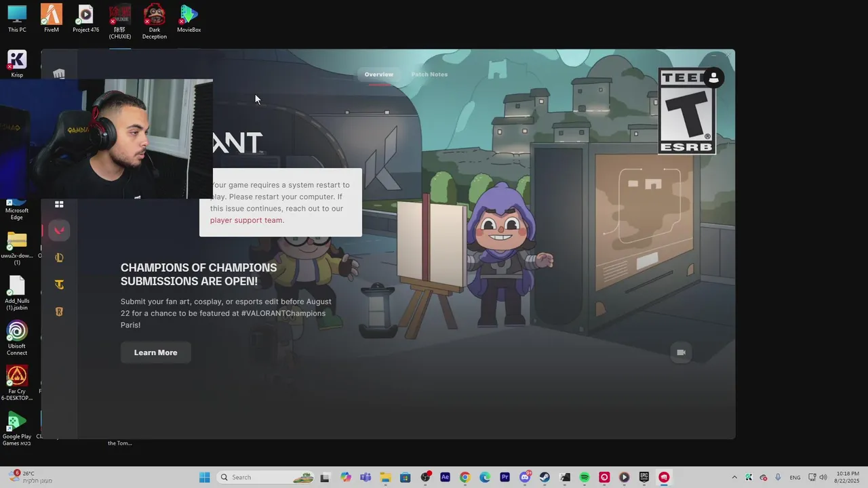The width and height of the screenshot is (868, 488).
Task: Open the all games grid icon
Action: 59,204
